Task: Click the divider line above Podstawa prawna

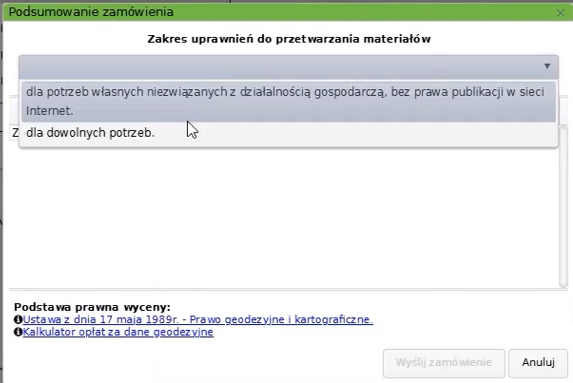Action: pyautogui.click(x=289, y=289)
